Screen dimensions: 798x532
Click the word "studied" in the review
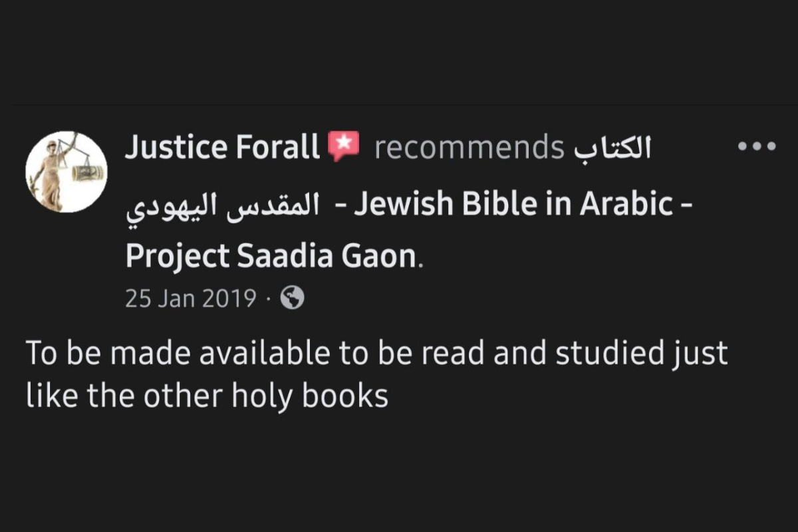tap(610, 353)
